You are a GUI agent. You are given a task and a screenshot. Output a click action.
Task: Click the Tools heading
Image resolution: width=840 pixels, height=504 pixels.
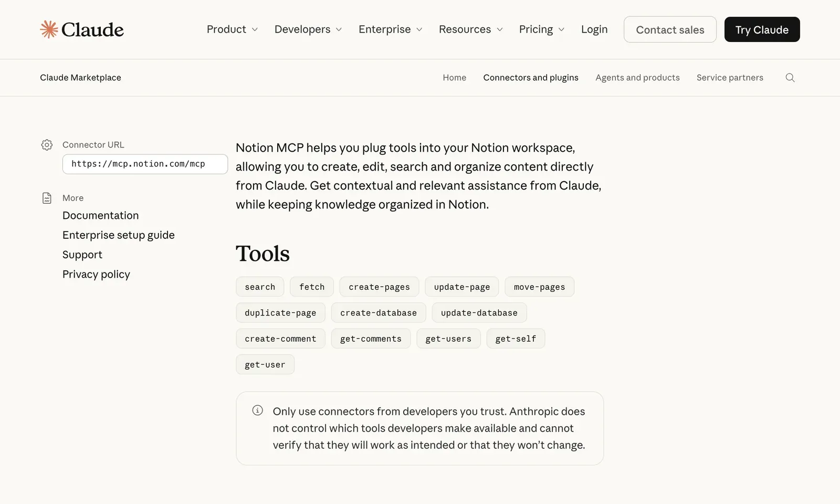[262, 254]
